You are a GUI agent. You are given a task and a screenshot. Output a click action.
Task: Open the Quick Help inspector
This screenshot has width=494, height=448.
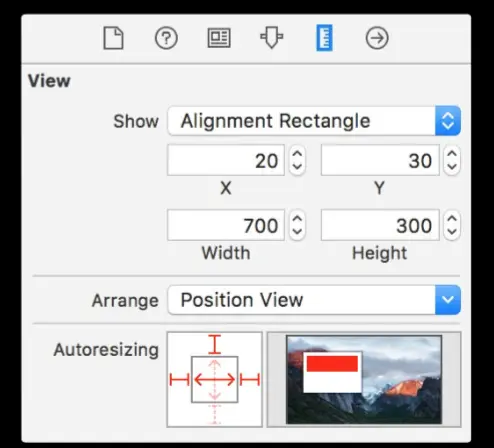[x=166, y=38]
